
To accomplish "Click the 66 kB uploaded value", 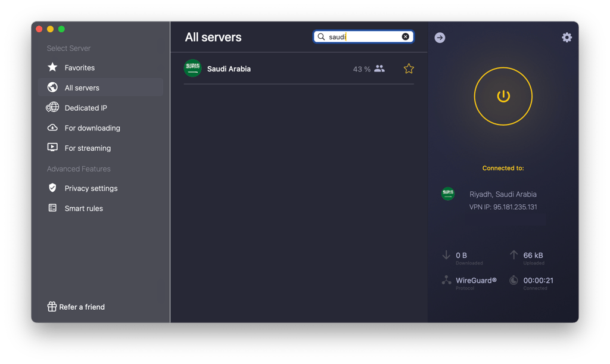I will tap(533, 255).
